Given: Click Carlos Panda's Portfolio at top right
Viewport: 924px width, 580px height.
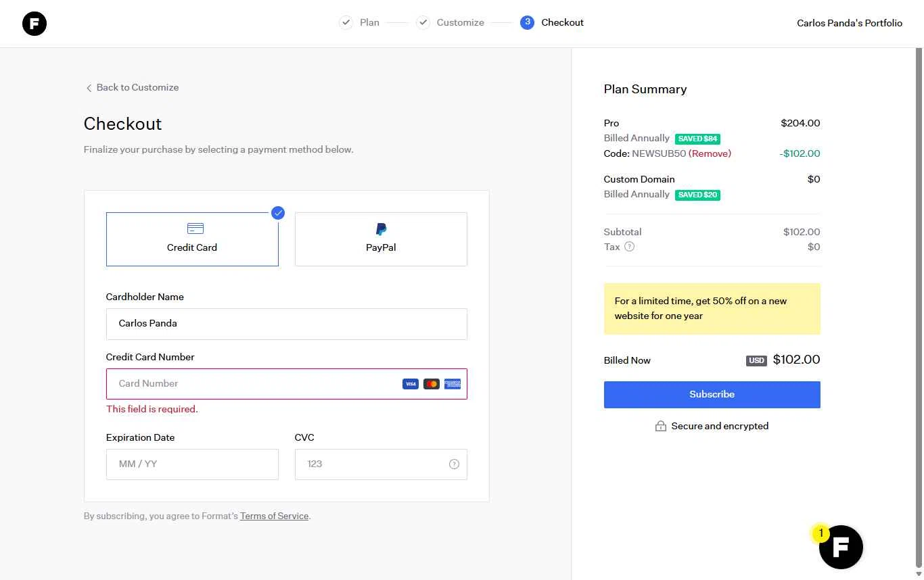Looking at the screenshot, I should point(850,23).
